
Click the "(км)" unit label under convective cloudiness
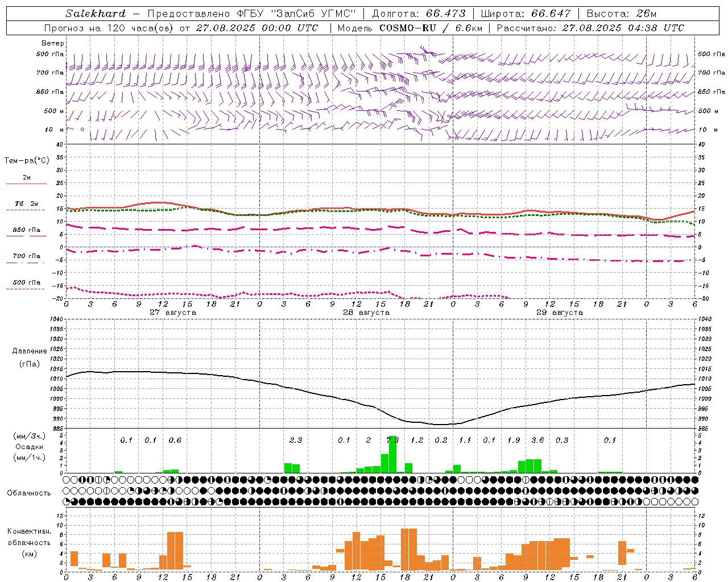coord(30,554)
